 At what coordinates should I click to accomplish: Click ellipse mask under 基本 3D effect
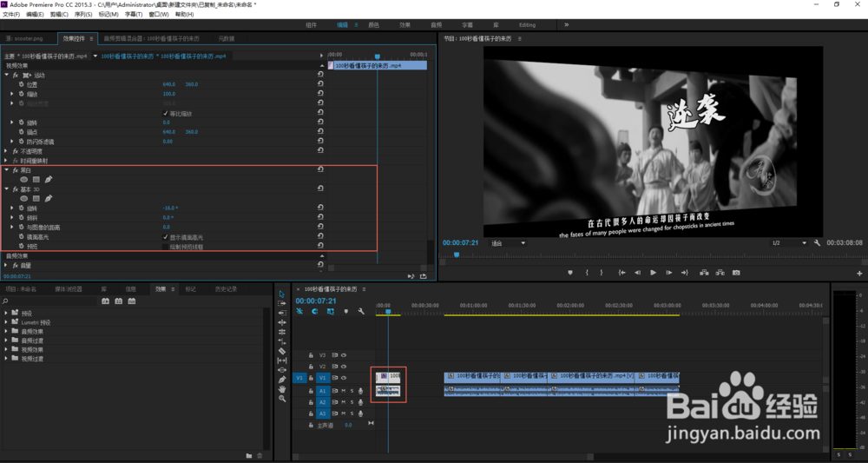(x=23, y=198)
